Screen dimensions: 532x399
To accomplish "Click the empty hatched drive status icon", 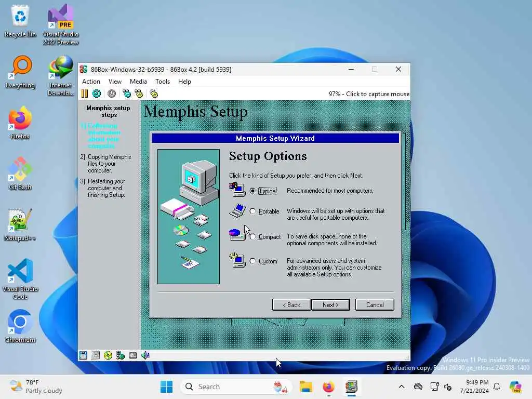I will 96,355.
